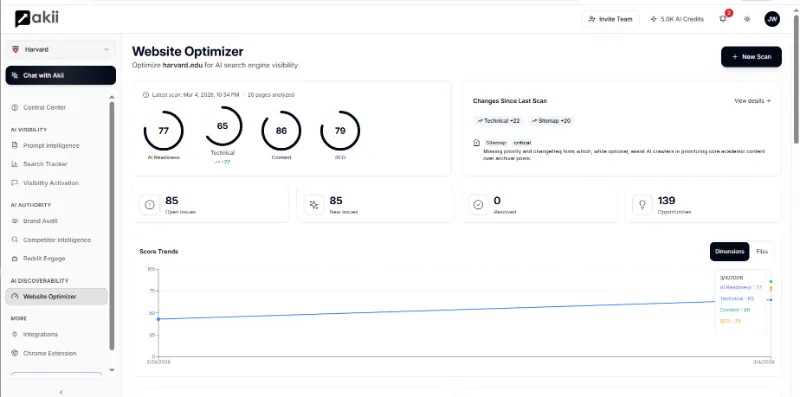Viewport: 800px width, 397px height.
Task: Click the Technical +22 change chip
Action: point(498,121)
